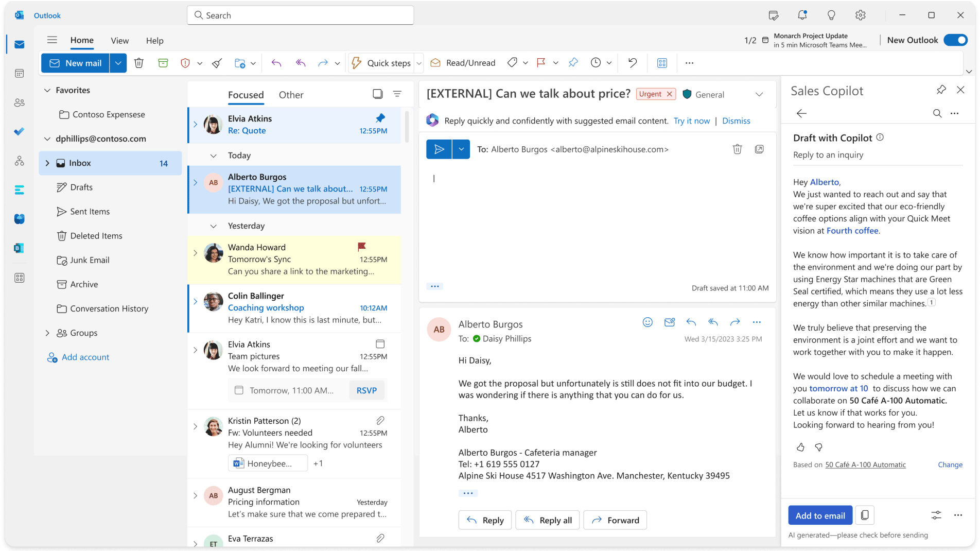
Task: Give thumbs up on Copilot draft
Action: pos(800,447)
